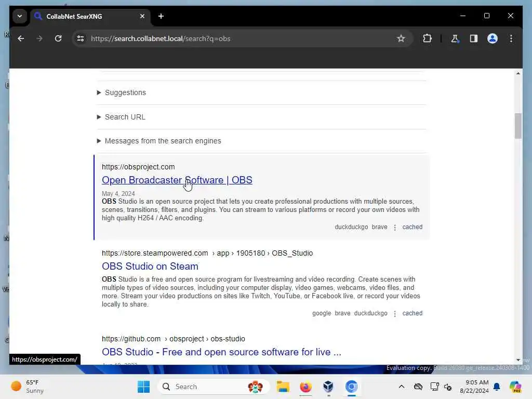Go back to the previous page
Screen dimensions: 532x399
(x=21, y=38)
